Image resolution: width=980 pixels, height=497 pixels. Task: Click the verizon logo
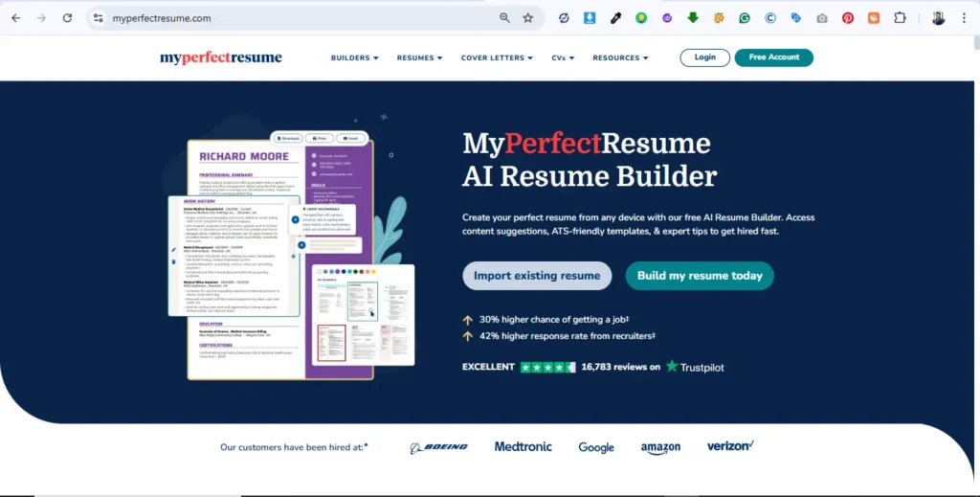click(730, 446)
